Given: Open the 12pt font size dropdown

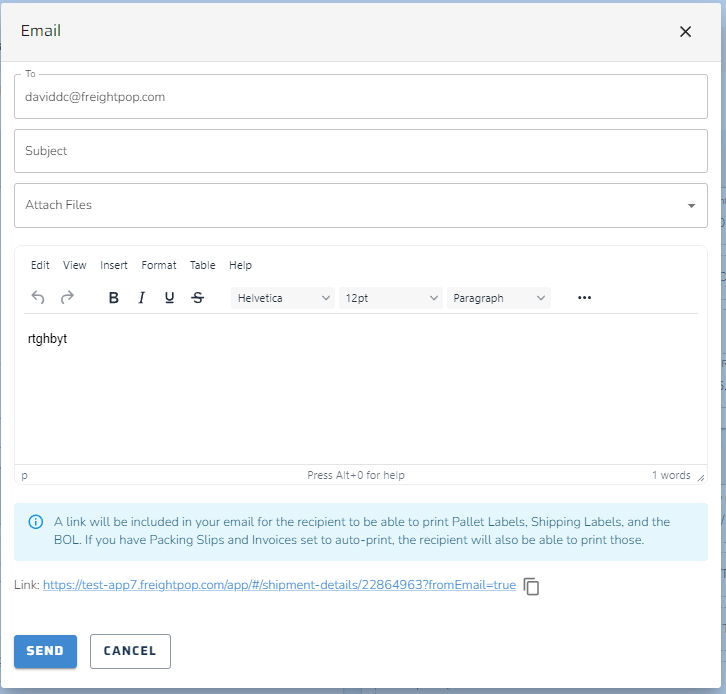Looking at the screenshot, I should [x=391, y=298].
